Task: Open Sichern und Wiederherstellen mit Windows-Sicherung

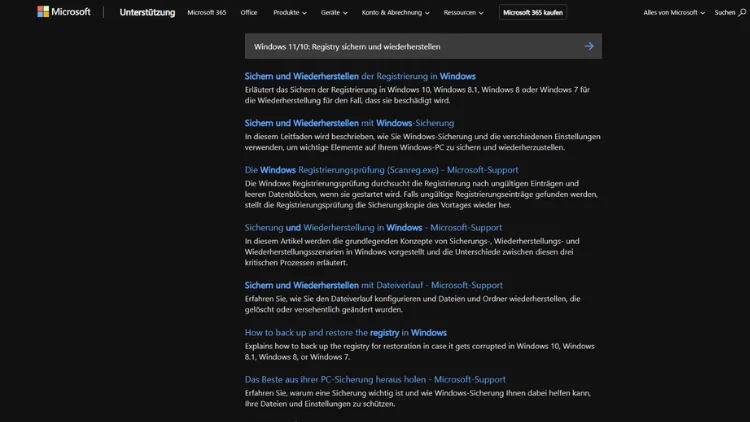Action: pyautogui.click(x=349, y=123)
